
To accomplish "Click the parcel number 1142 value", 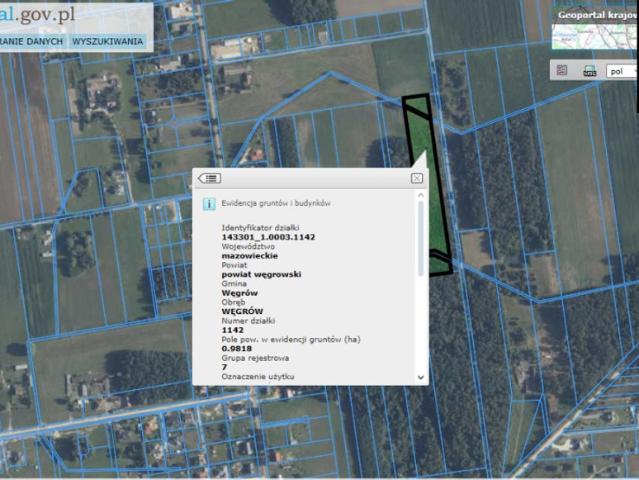I will pyautogui.click(x=232, y=330).
